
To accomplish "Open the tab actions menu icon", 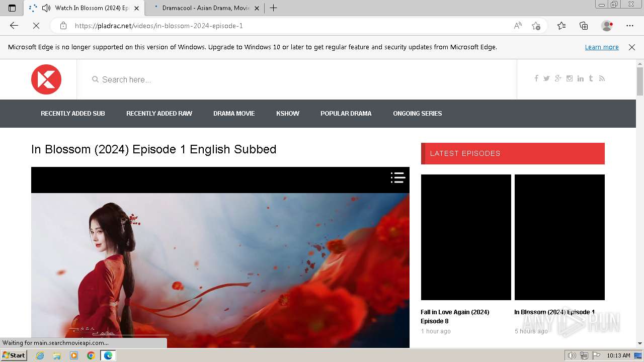I will [12, 8].
